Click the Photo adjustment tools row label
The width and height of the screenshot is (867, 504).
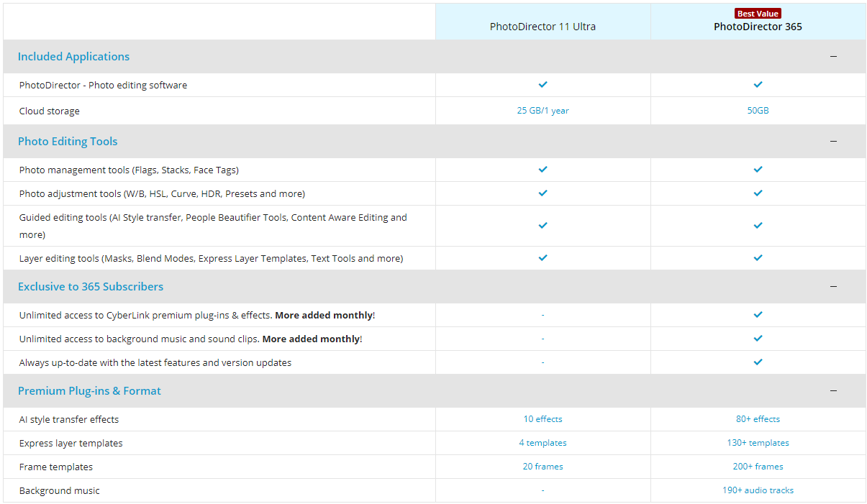pyautogui.click(x=162, y=193)
